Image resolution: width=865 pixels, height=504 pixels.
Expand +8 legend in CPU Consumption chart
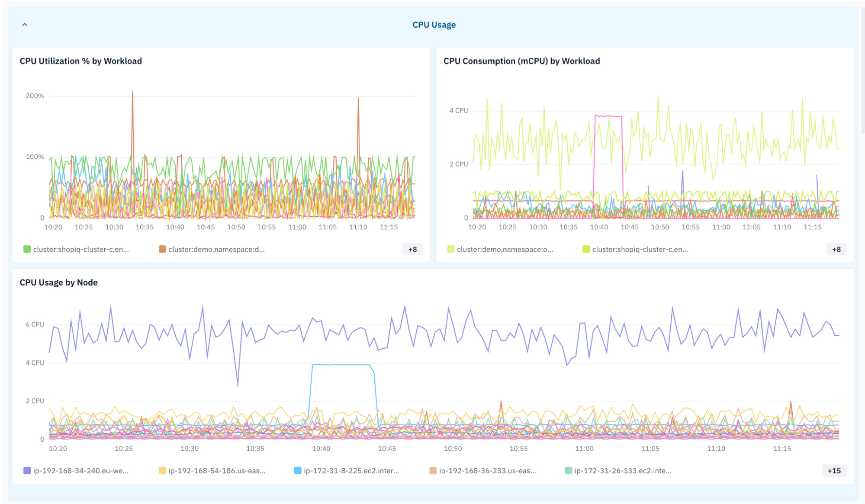836,249
